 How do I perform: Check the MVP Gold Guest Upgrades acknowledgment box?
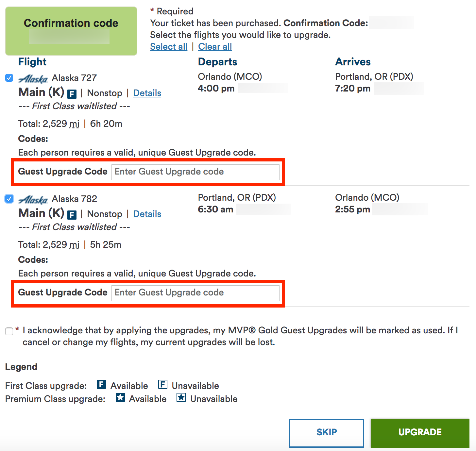tap(9, 331)
